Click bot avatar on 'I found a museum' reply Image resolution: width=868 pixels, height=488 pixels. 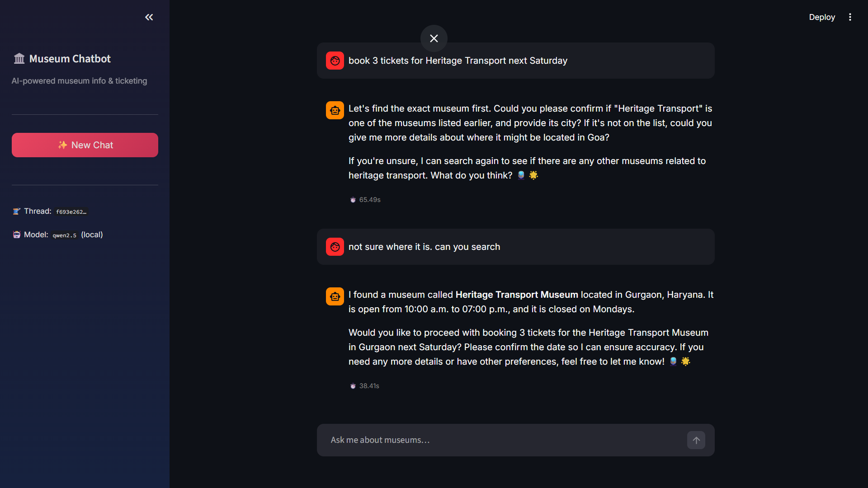click(335, 296)
